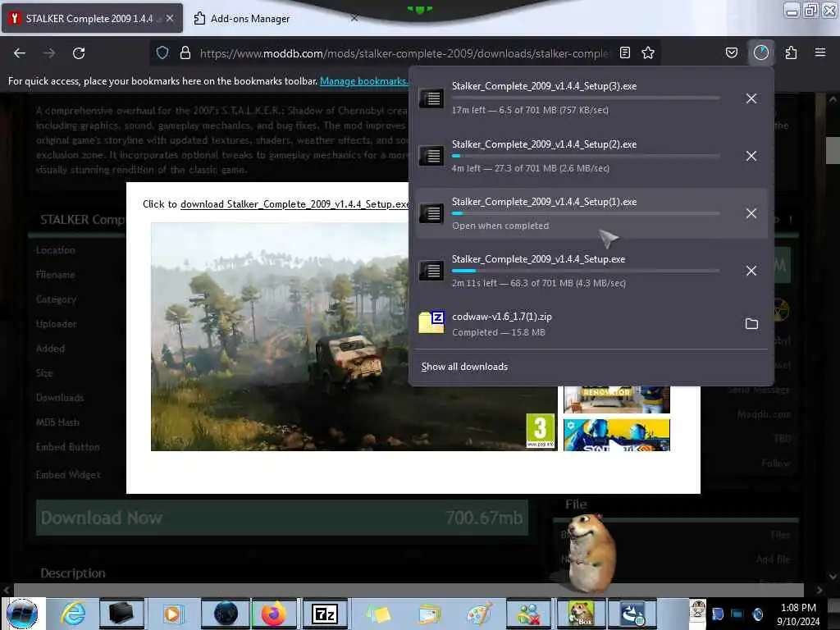
Task: Go back to the previous page
Action: coord(20,53)
